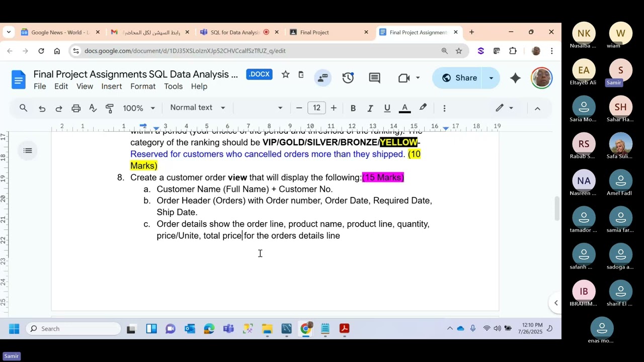Screen dimensions: 644x362
Task: Run spelling and grammar check
Action: click(x=93, y=108)
